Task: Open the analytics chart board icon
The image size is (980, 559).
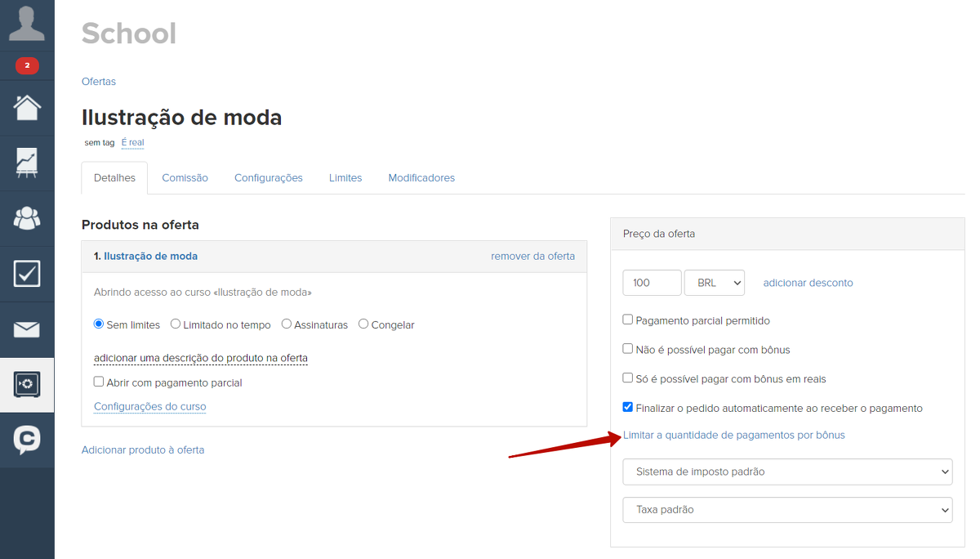Action: (27, 163)
